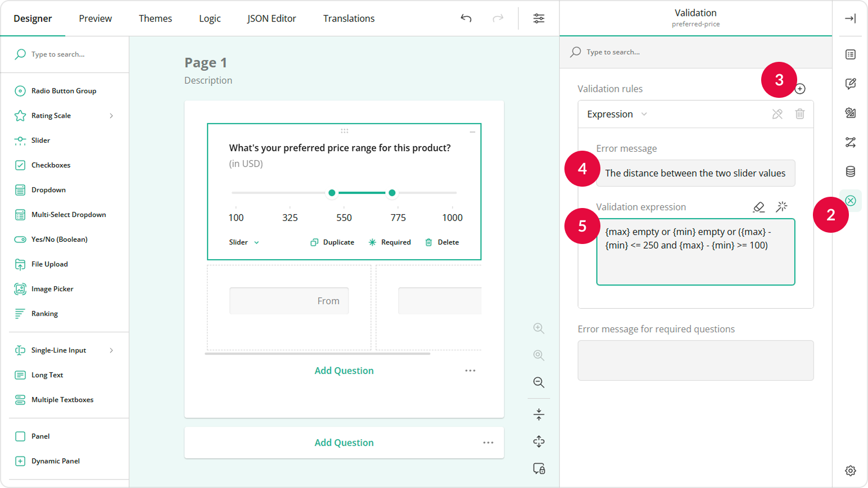Add Yes/No (Boolean) question from toolbox
The image size is (868, 488).
[x=59, y=240]
